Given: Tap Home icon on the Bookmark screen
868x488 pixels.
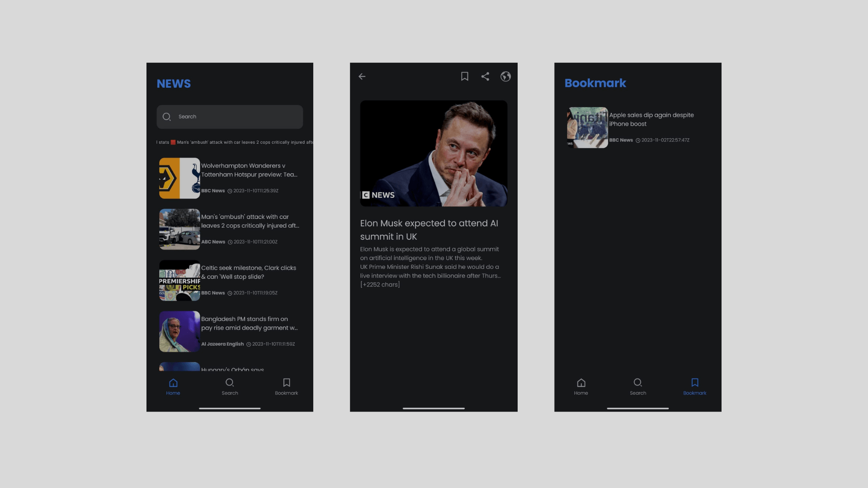Looking at the screenshot, I should click(581, 386).
